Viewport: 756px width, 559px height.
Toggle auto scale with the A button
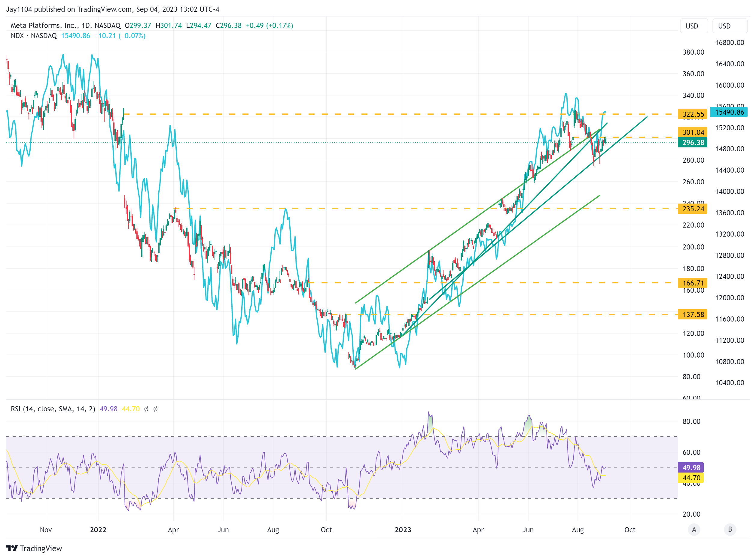[x=694, y=530]
